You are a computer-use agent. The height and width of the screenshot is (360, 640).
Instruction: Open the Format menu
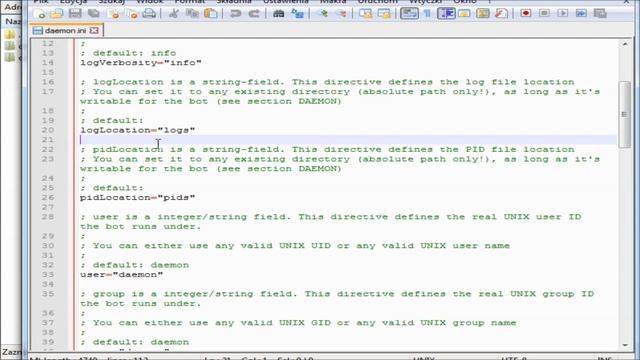pyautogui.click(x=190, y=2)
